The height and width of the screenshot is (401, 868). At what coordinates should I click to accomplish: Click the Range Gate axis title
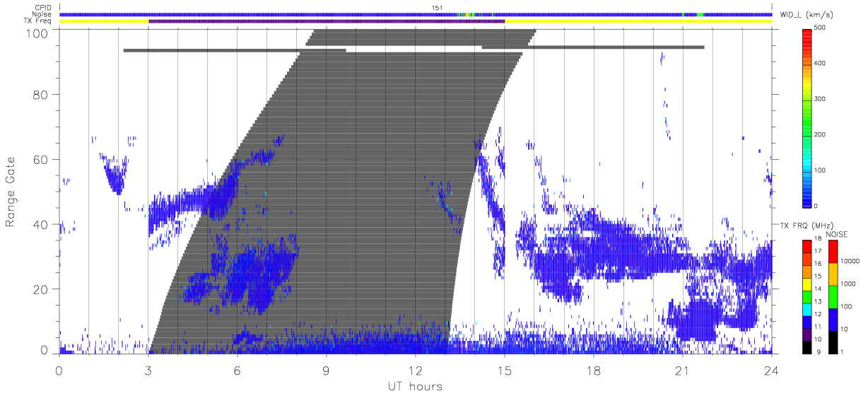pyautogui.click(x=11, y=192)
